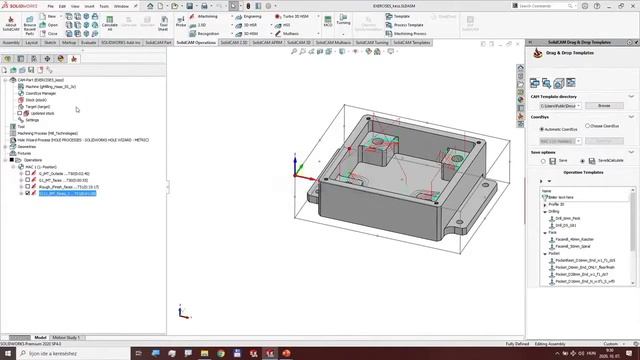
Task: Click the Open button in ribbon
Action: pyautogui.click(x=49, y=25)
